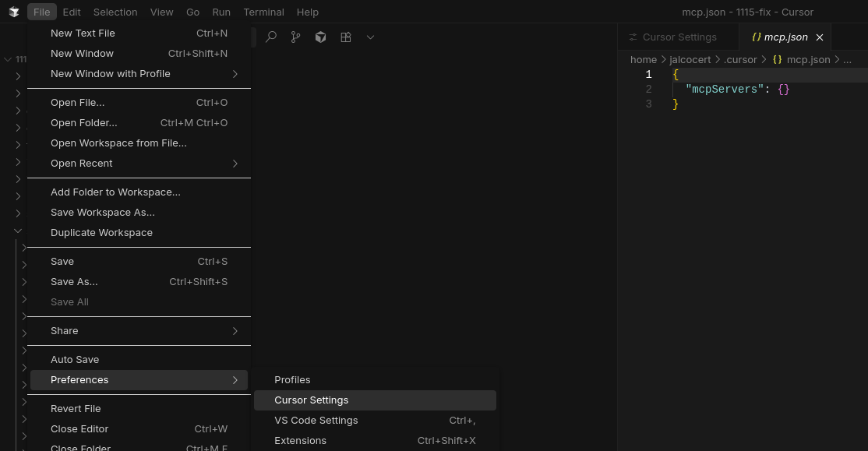
Task: Close the mcp.json tab
Action: (820, 37)
